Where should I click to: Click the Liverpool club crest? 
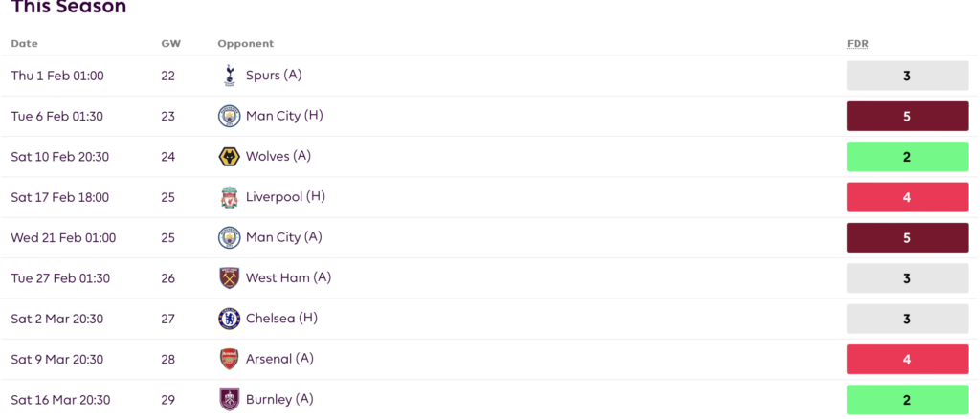229,197
